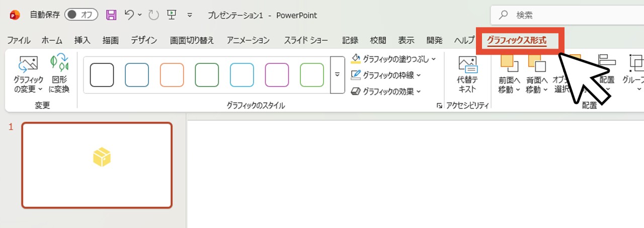The image size is (644, 228).
Task: Open グラフィックの変更 dropdown button
Action: 28,74
